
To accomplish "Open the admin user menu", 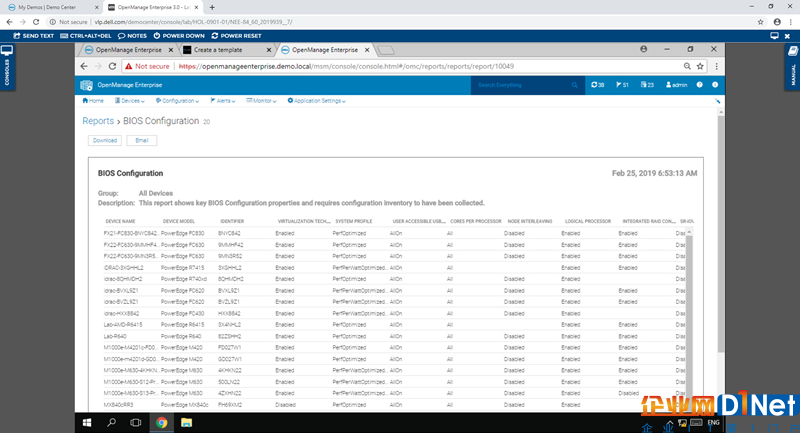I will [x=676, y=85].
